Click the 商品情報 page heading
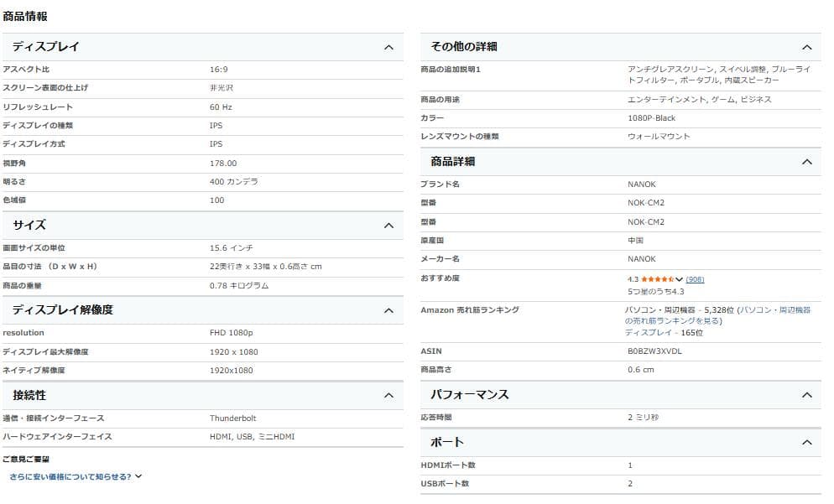 (25, 16)
